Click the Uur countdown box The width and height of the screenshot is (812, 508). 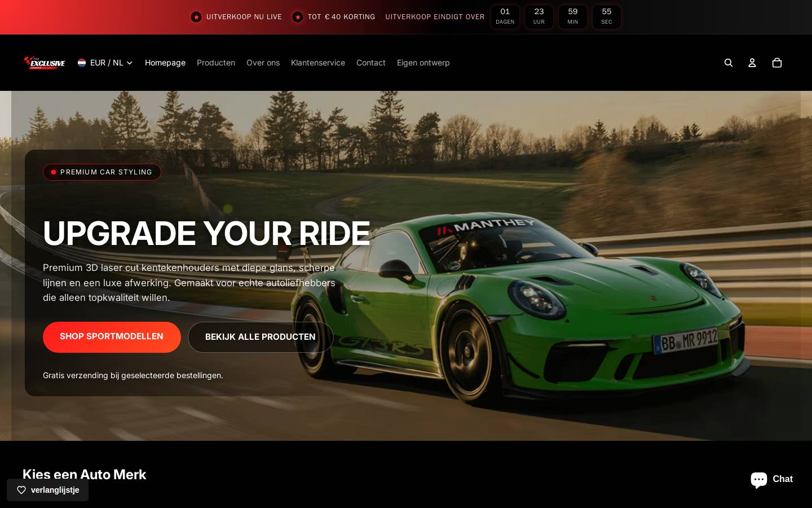(x=539, y=17)
